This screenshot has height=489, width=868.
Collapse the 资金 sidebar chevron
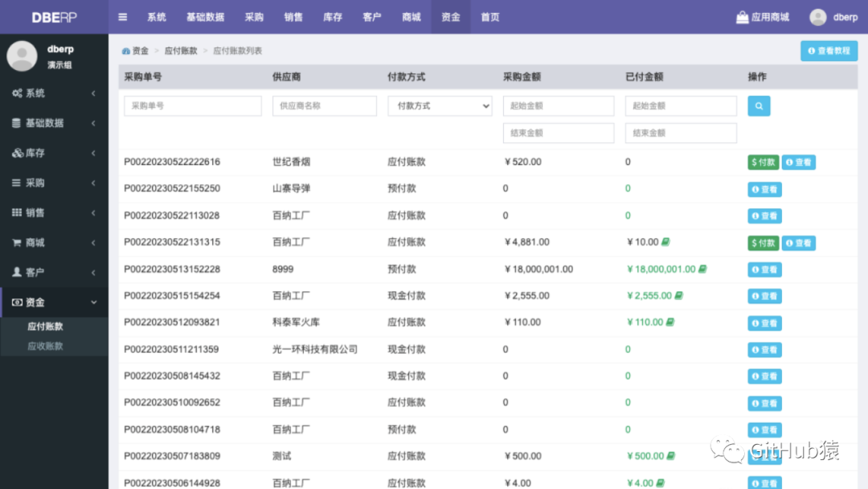93,302
